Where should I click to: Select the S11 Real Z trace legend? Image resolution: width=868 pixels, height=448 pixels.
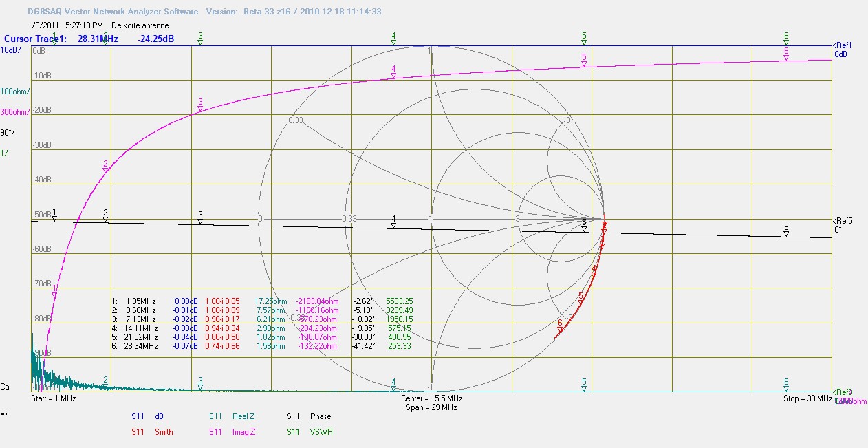(231, 416)
